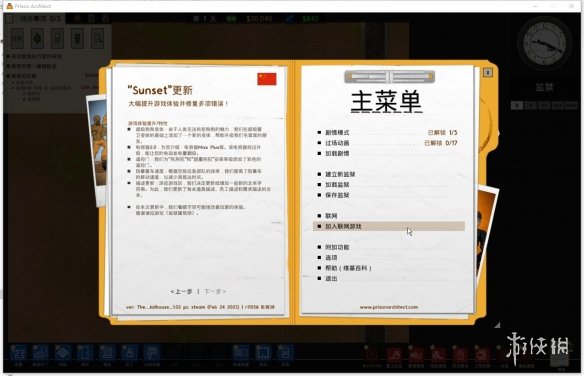This screenshot has width=584, height=376.
Task: Click the dimmed game clock dial
Action: click(544, 44)
